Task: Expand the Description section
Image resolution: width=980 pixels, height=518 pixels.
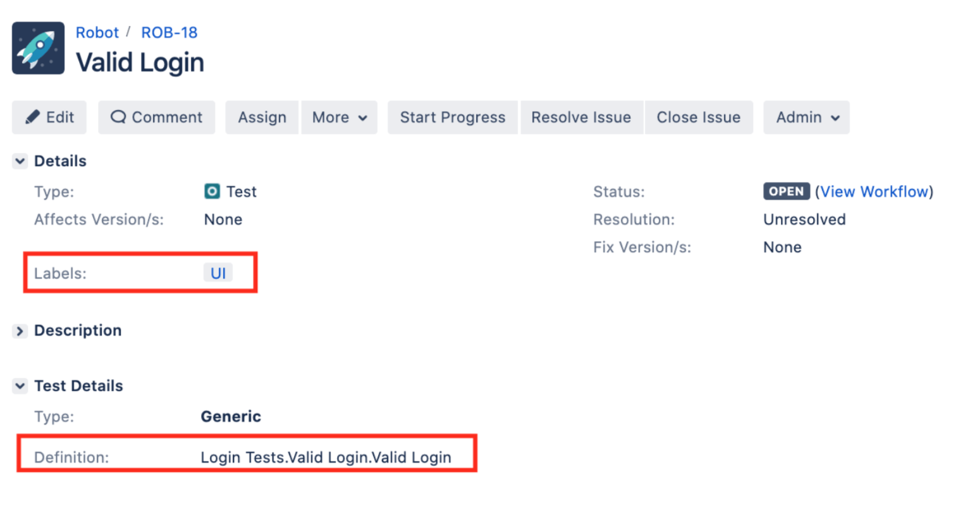Action: [x=20, y=331]
